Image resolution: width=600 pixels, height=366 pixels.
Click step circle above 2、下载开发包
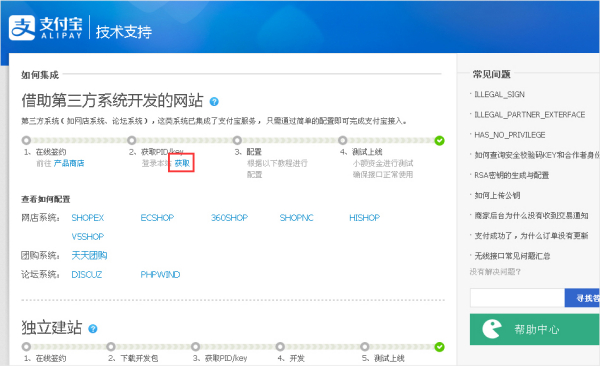(x=111, y=347)
